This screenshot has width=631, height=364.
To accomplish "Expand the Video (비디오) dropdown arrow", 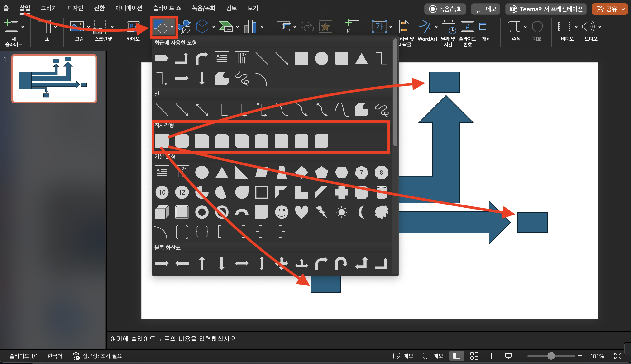I will 576,27.
